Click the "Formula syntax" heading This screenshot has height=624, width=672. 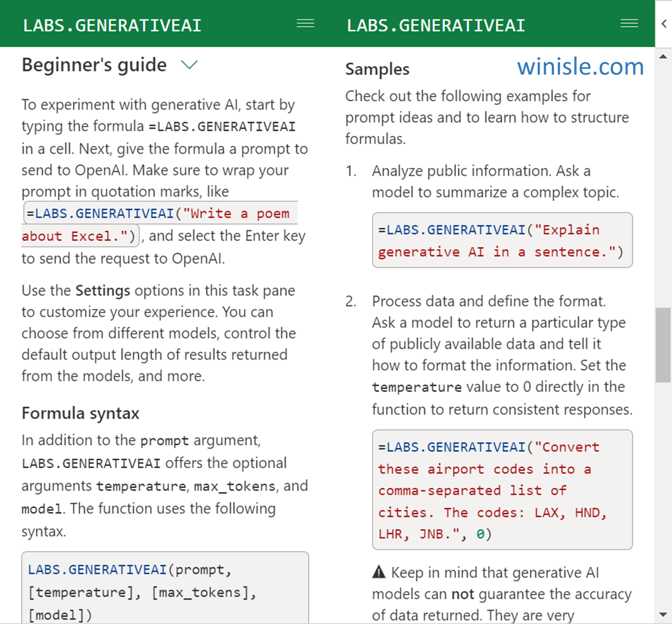pyautogui.click(x=80, y=413)
